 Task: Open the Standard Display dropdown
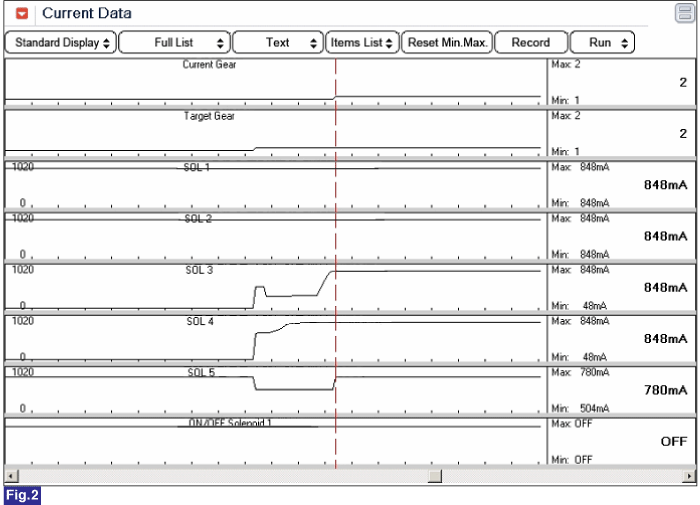coord(61,43)
